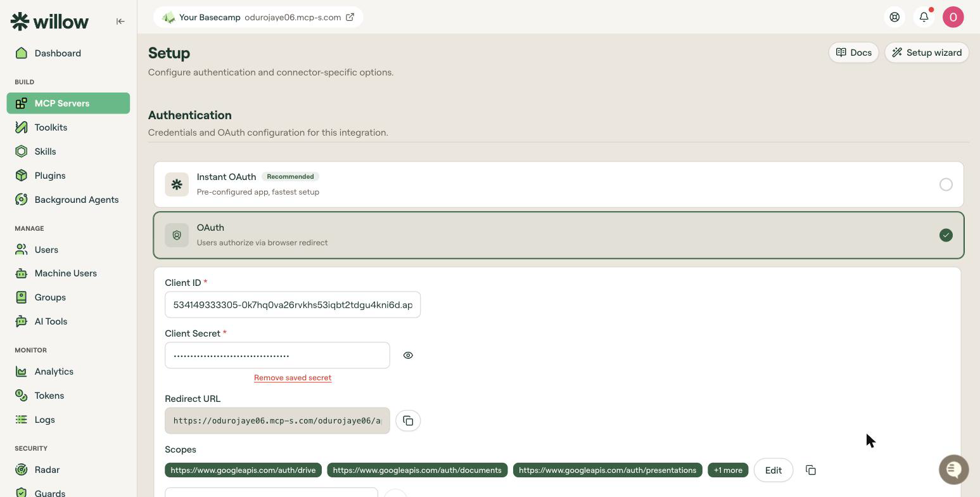Open the Plugins page
Viewport: 980px width, 497px height.
(68, 176)
